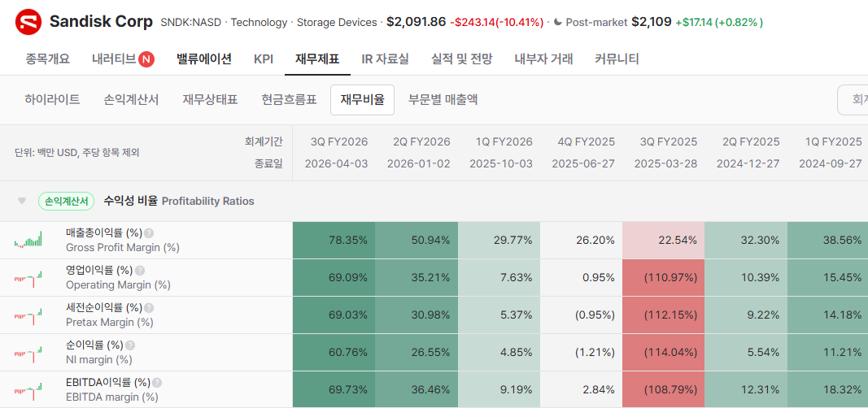Click the N badge next to 내러티브
The width and height of the screenshot is (868, 408).
click(x=146, y=59)
